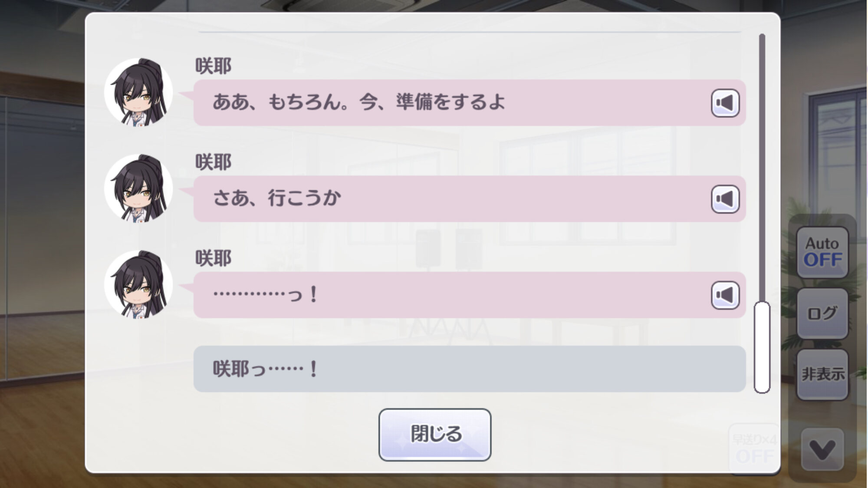Collapse the side menu with the down chevron
This screenshot has height=488, width=868.
click(822, 449)
